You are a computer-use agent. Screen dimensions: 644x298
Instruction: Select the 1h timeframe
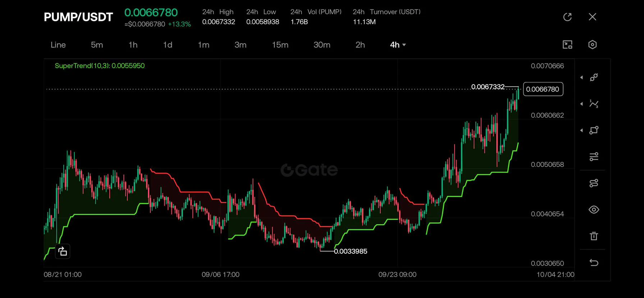[133, 45]
